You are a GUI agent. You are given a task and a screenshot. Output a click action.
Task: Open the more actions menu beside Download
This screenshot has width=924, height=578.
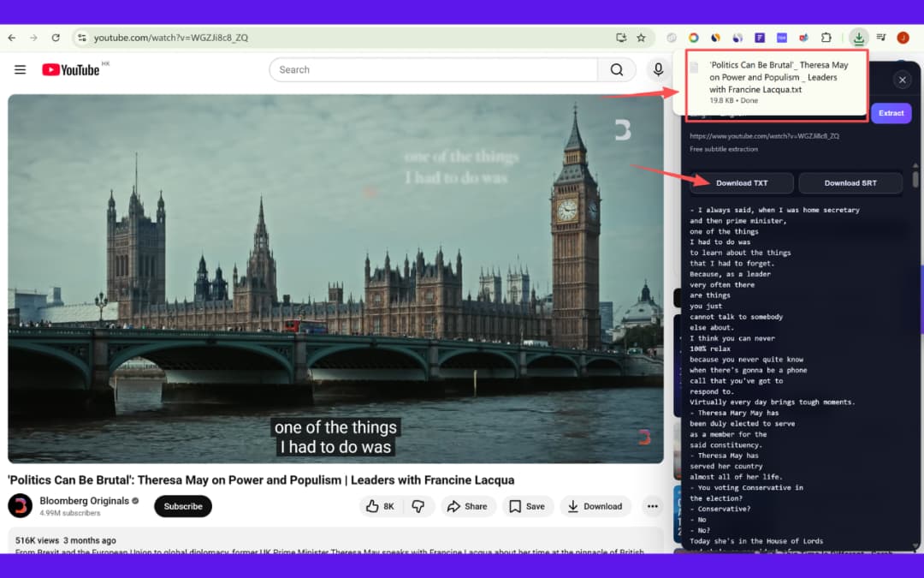[x=653, y=506]
